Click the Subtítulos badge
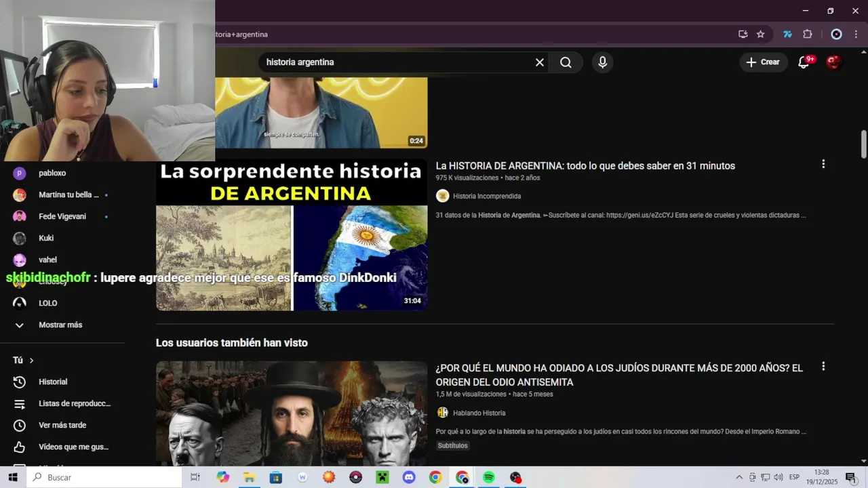The width and height of the screenshot is (868, 488). [453, 446]
